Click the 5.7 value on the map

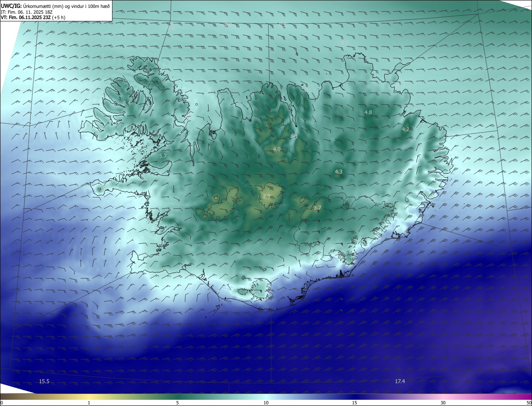pyautogui.click(x=163, y=156)
